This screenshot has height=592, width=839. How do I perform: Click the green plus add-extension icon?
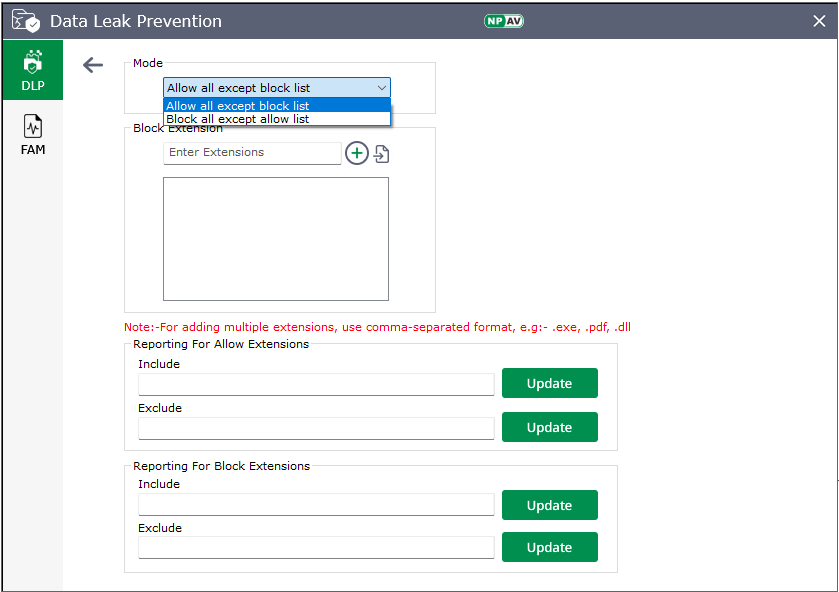pos(357,153)
